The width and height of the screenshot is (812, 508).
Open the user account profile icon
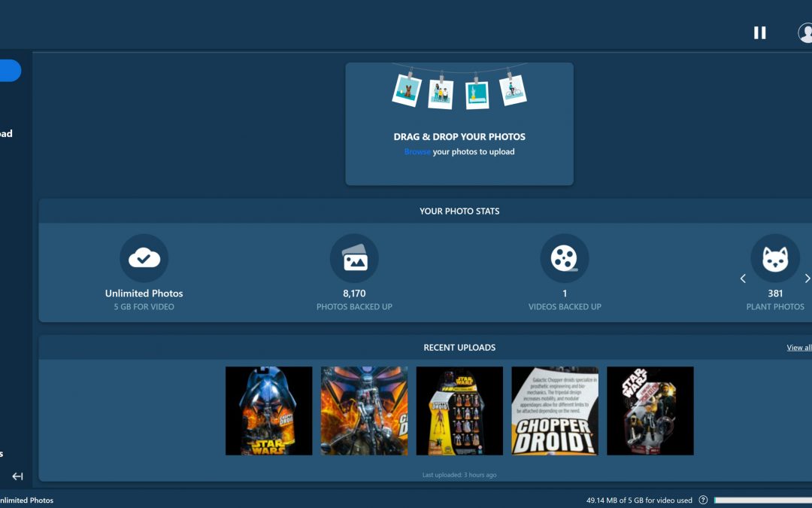pyautogui.click(x=805, y=32)
